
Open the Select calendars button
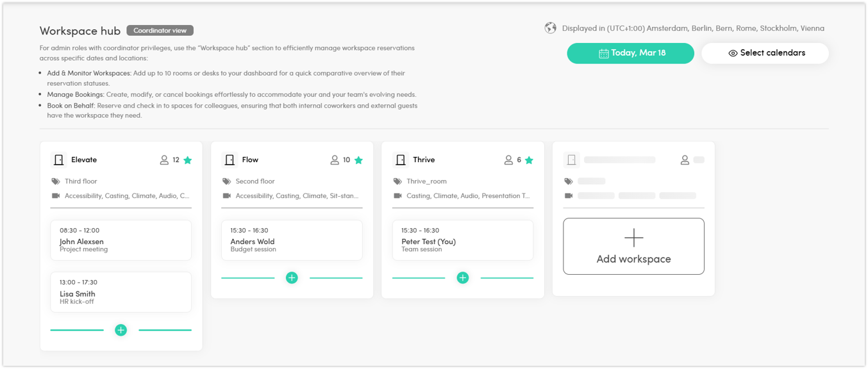click(765, 53)
